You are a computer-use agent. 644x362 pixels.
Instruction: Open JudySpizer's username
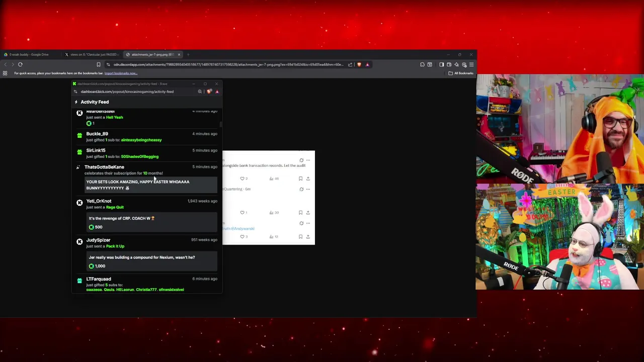pos(98,240)
